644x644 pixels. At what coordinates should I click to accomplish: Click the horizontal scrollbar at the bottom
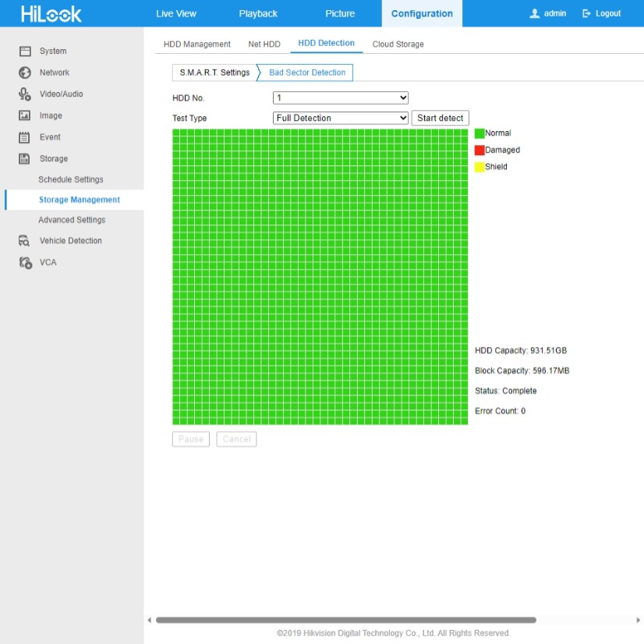point(345,621)
